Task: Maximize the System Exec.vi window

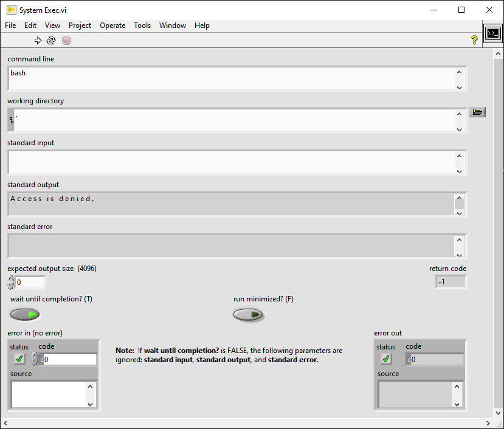Action: pos(461,10)
